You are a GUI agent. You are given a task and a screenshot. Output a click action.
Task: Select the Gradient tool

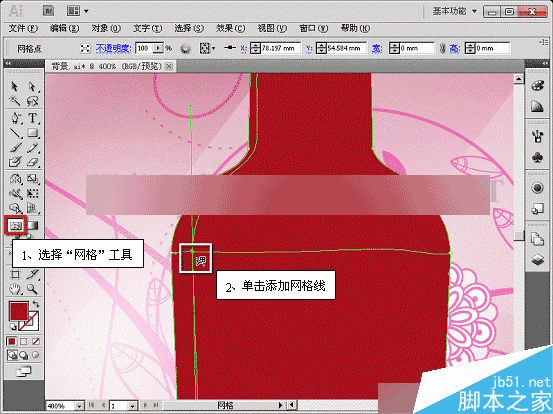(x=33, y=225)
